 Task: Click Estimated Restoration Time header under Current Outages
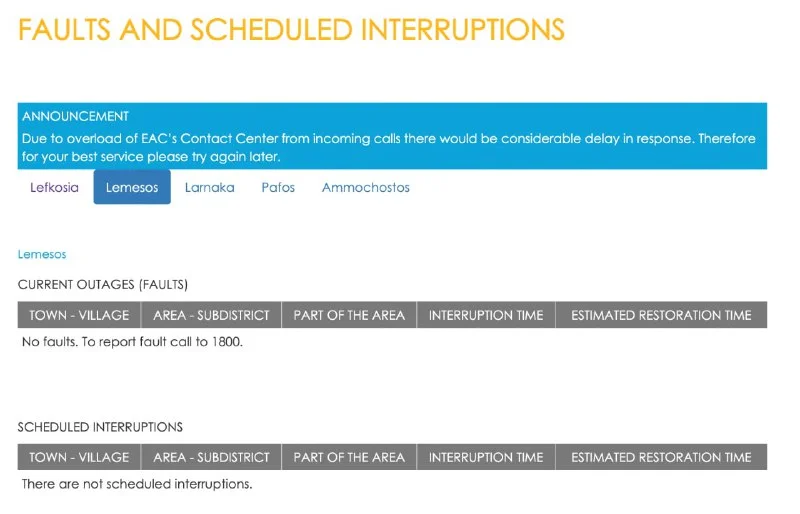661,315
